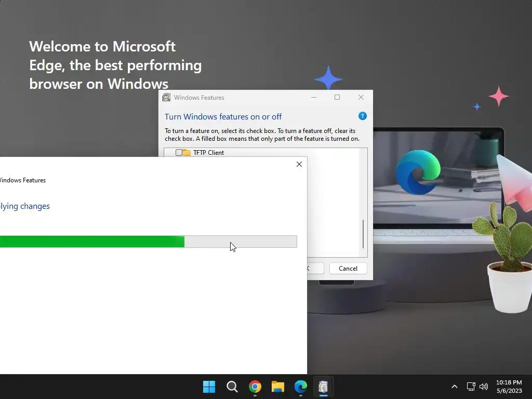The width and height of the screenshot is (532, 399).
Task: Open volume control tray icon
Action: click(x=484, y=387)
